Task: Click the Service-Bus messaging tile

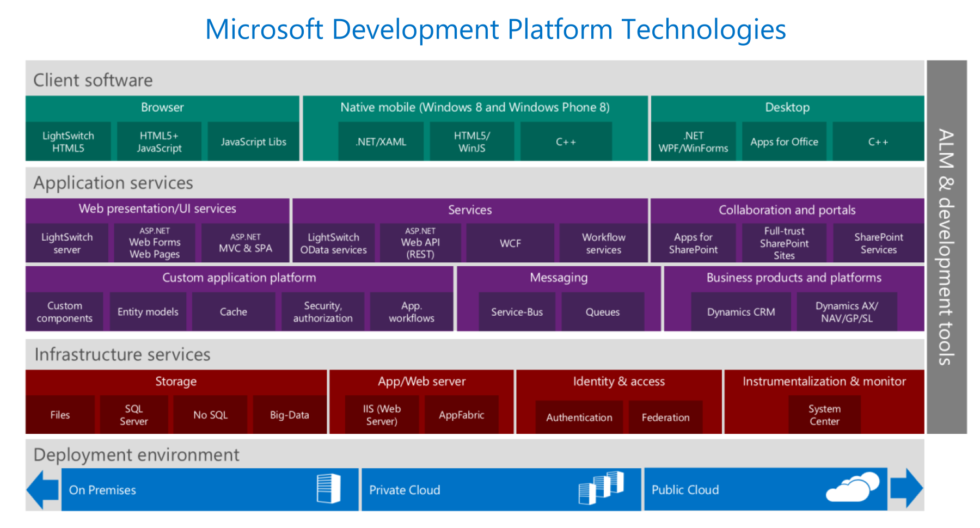Action: (x=516, y=312)
